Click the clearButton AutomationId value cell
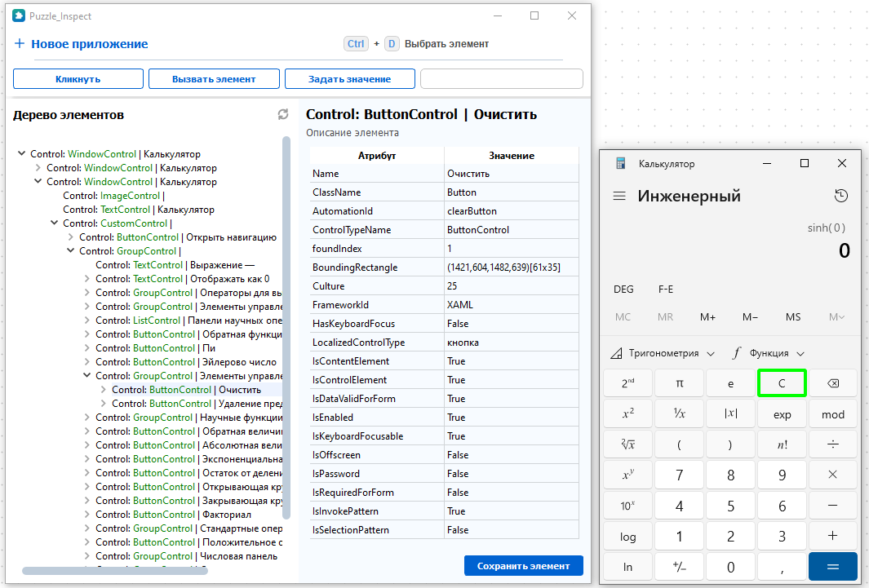The image size is (869, 588). [511, 211]
